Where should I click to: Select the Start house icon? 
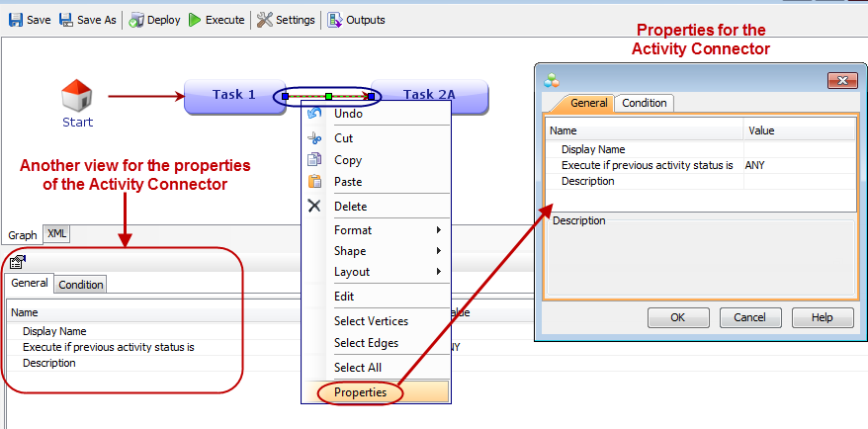[77, 97]
